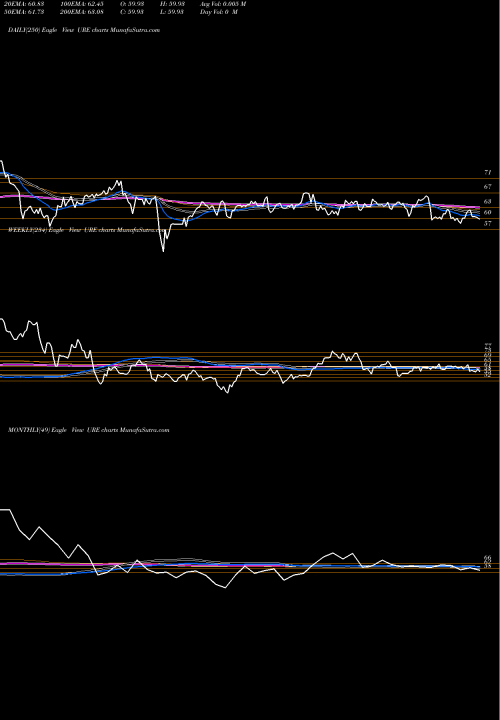The height and width of the screenshot is (720, 500).
Task: Click the weekly chart lowest trough
Action: [x=227, y=392]
